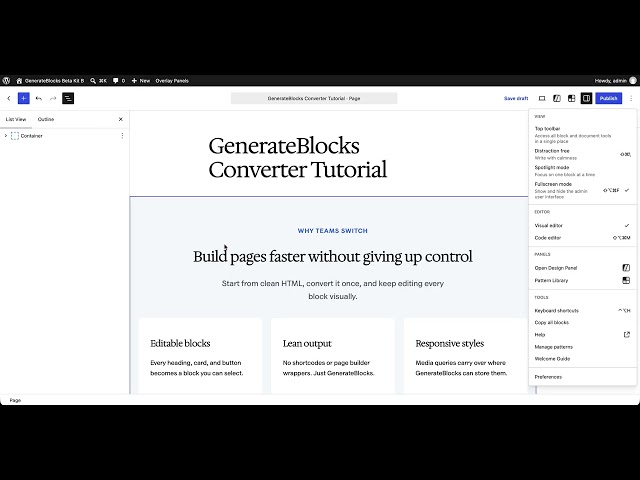Image resolution: width=640 pixels, height=480 pixels.
Task: Close the options menu via three-dot icon
Action: point(631,98)
